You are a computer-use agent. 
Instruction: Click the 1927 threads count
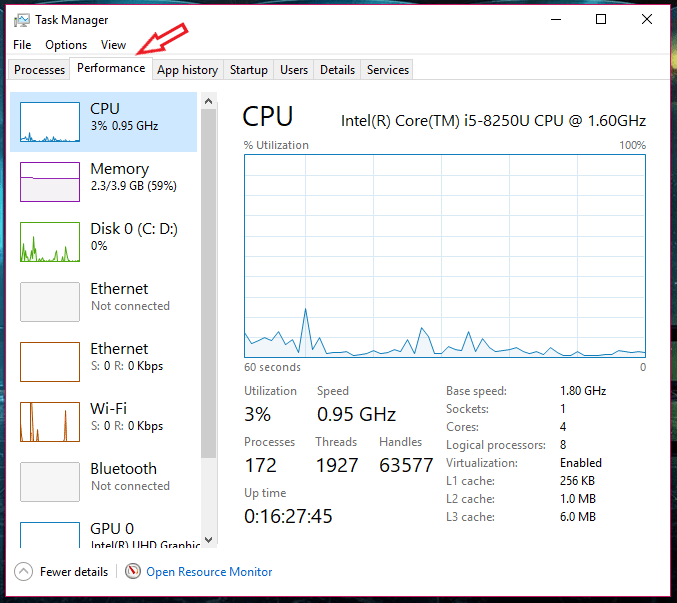[x=337, y=465]
